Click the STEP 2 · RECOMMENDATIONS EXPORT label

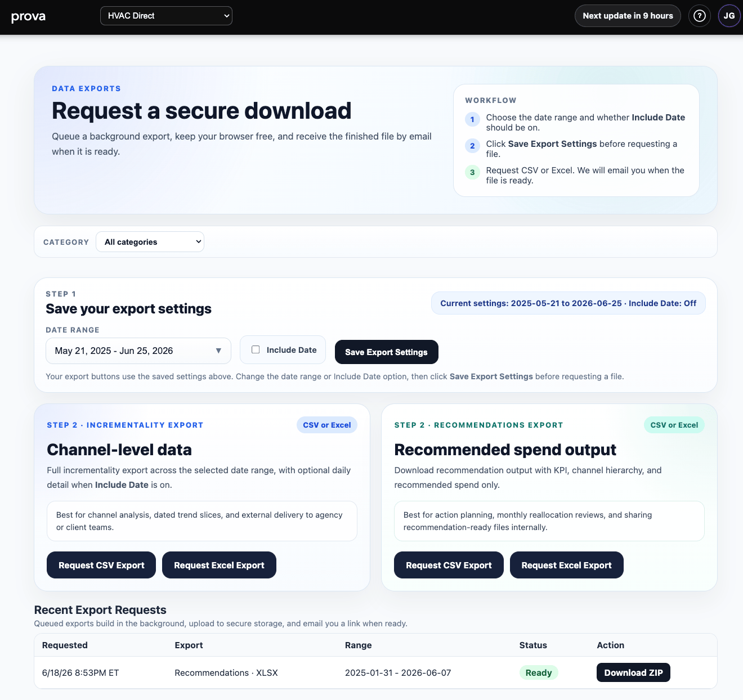(x=478, y=425)
